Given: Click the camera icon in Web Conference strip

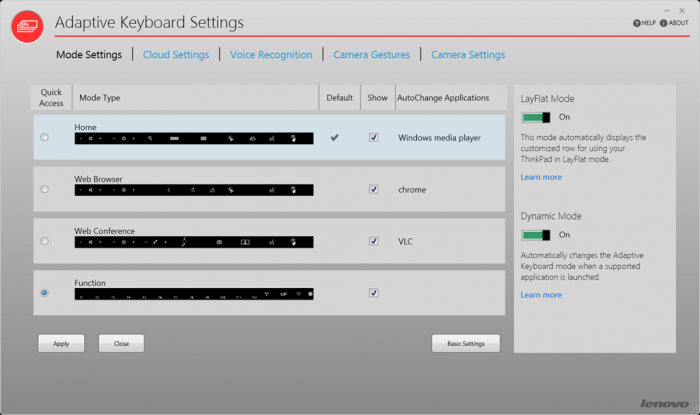Looking at the screenshot, I should (219, 242).
